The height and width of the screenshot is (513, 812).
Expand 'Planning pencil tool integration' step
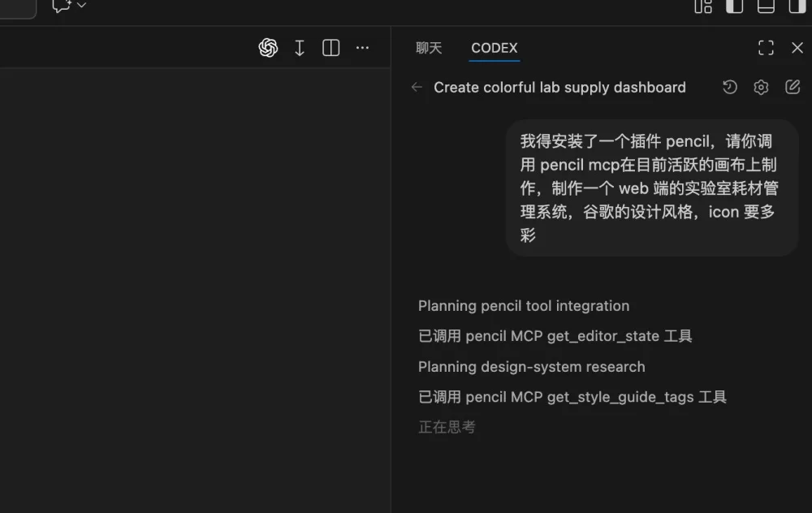point(524,306)
